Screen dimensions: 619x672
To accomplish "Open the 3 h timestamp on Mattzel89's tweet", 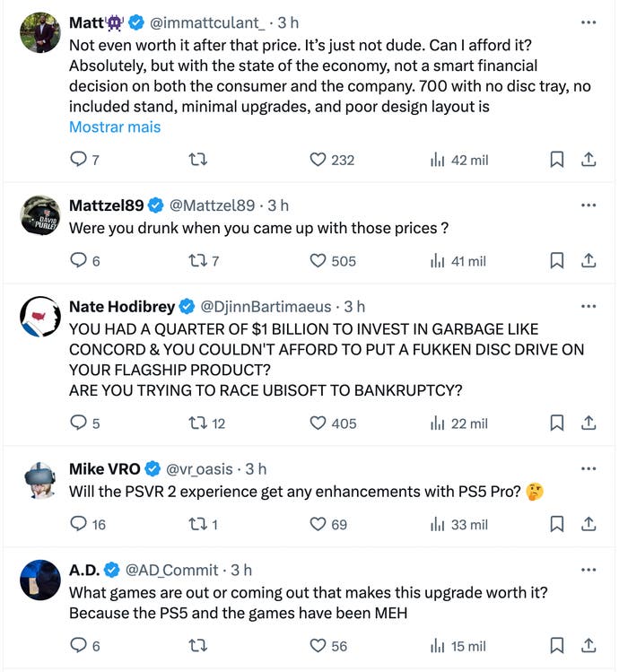I will tap(278, 205).
